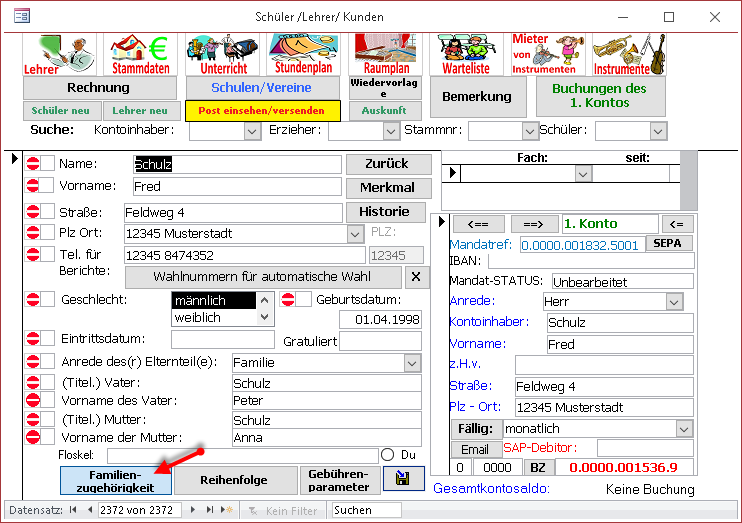This screenshot has width=742, height=523.
Task: Toggle the Du radio button
Action: click(387, 455)
